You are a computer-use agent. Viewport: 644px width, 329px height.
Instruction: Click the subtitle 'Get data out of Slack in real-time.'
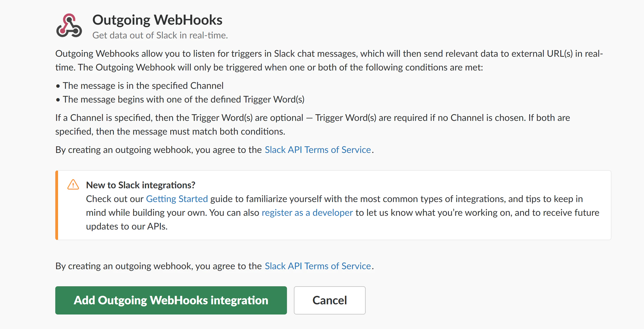tap(160, 35)
